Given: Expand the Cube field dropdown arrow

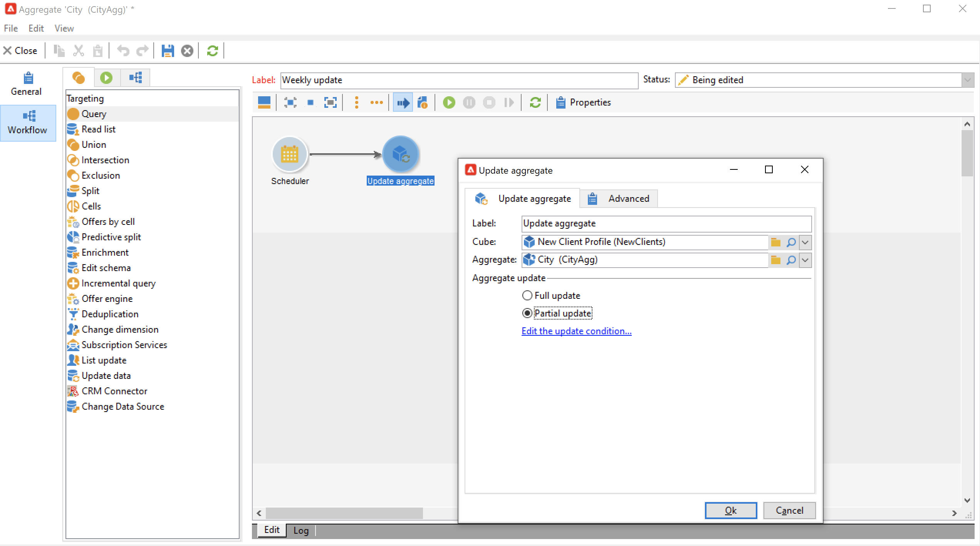Looking at the screenshot, I should click(805, 242).
